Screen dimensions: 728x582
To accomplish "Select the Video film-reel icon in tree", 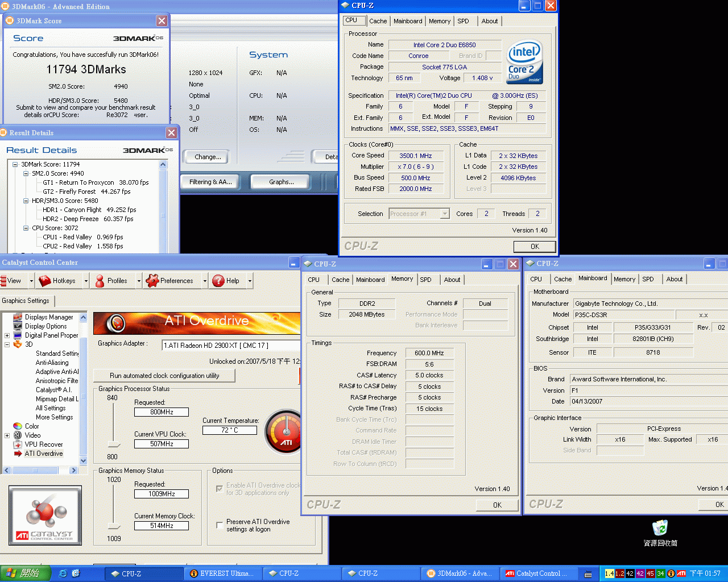I will [18, 435].
